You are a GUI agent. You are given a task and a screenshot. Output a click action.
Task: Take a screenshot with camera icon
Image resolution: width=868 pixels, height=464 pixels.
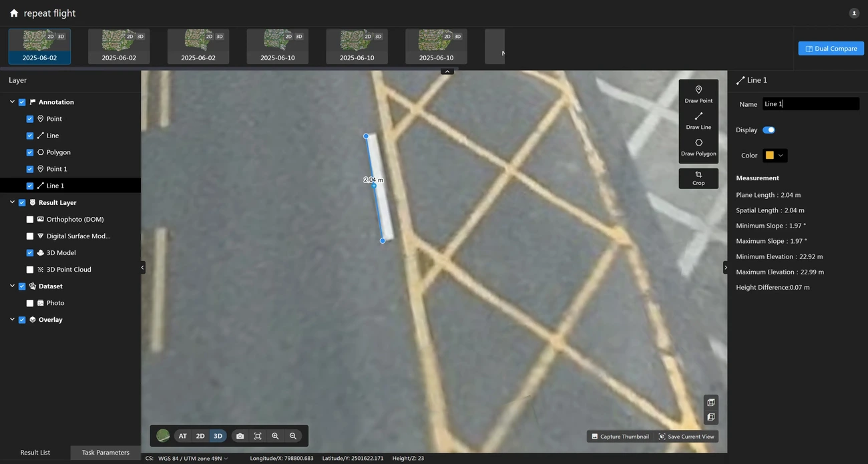(x=240, y=436)
